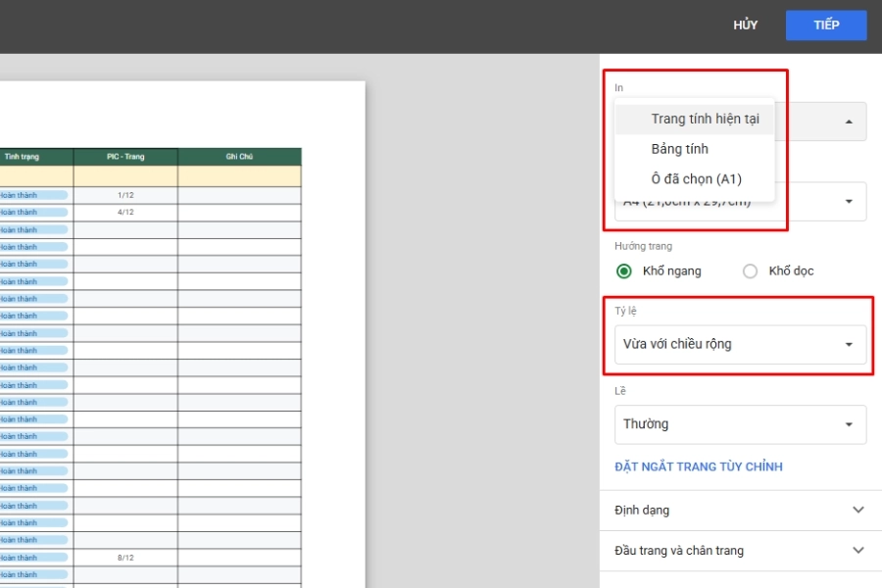Open the 'Vừa với chiều rộng' scale dropdown
The height and width of the screenshot is (588, 882).
[740, 344]
